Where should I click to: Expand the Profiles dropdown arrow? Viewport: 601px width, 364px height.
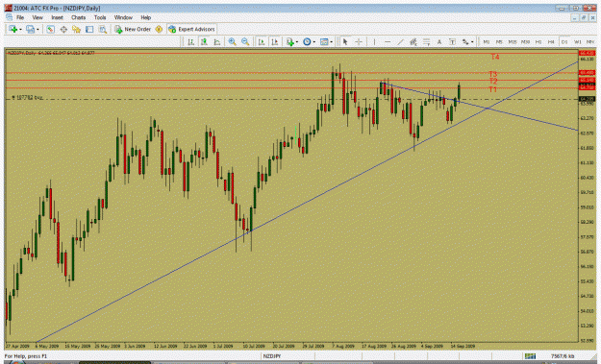(38, 30)
